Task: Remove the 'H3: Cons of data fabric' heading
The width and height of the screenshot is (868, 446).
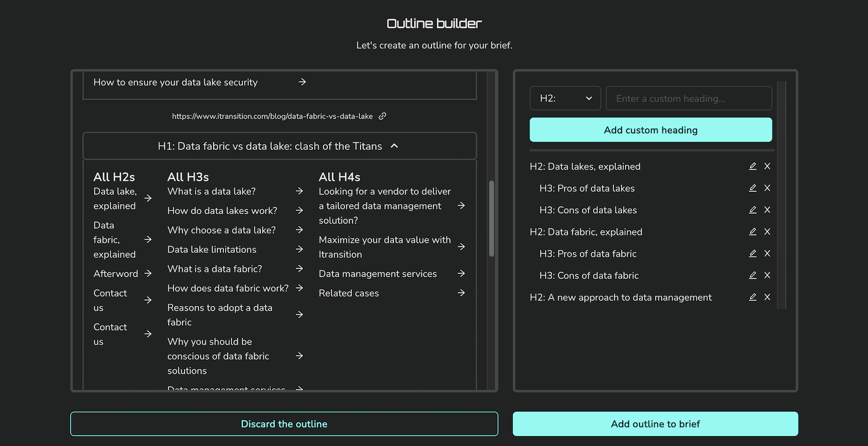Action: pyautogui.click(x=767, y=275)
